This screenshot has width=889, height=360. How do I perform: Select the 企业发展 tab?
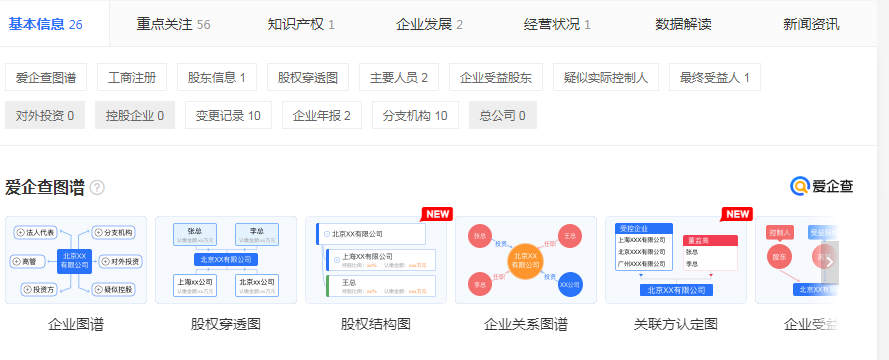tap(429, 24)
